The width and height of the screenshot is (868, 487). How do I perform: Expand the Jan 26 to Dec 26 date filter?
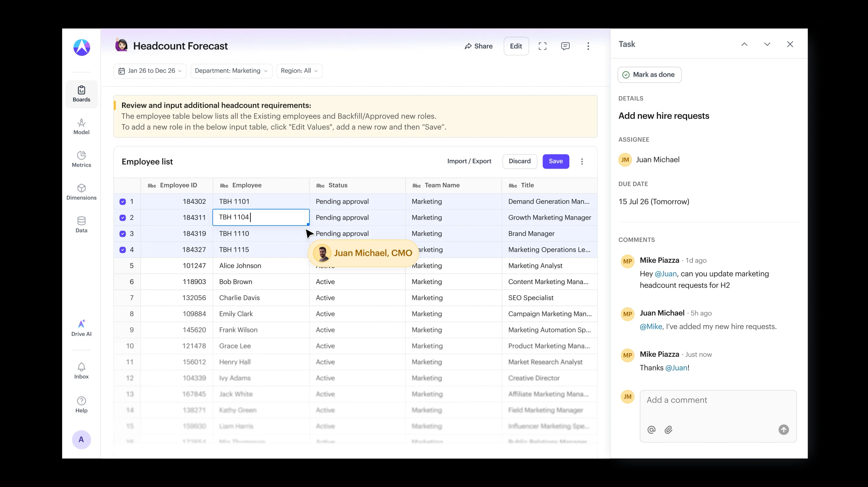tap(150, 71)
